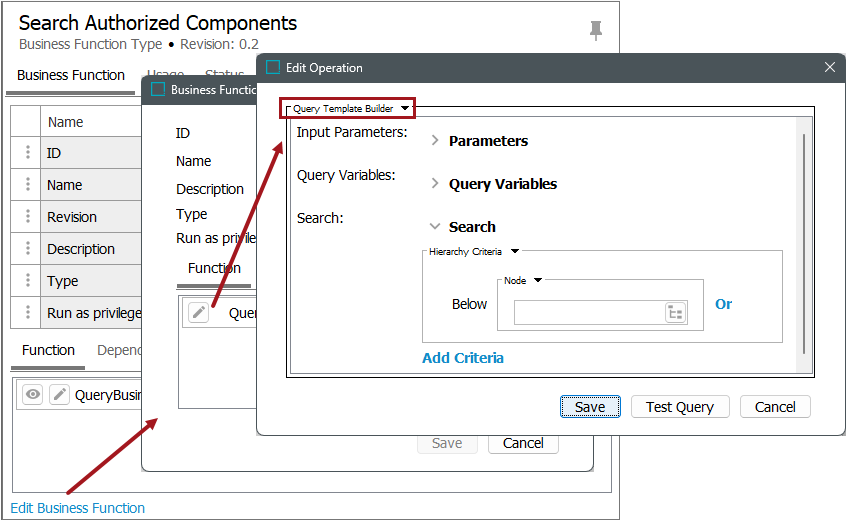
Task: Click the Test Query button
Action: point(679,407)
